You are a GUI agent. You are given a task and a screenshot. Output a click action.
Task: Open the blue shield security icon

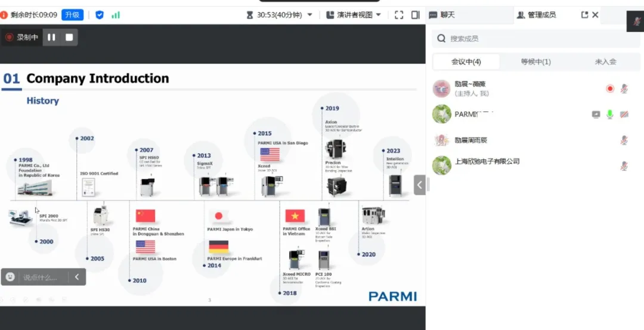click(100, 15)
